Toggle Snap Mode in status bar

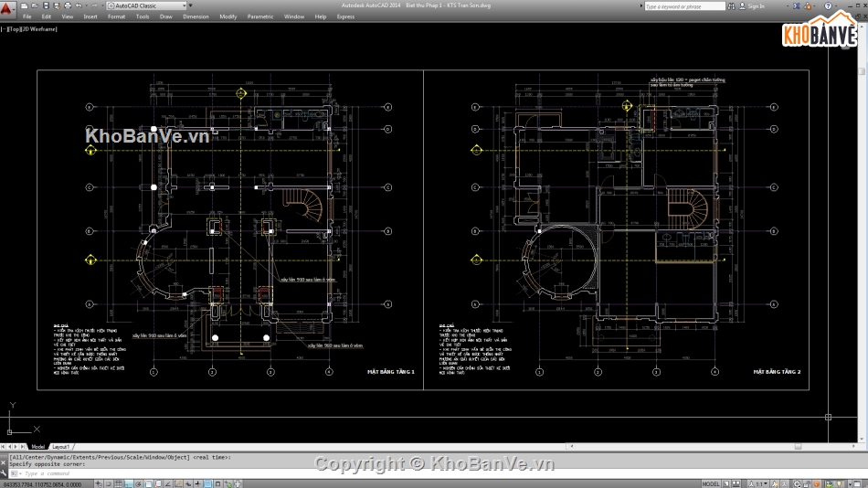(108, 483)
